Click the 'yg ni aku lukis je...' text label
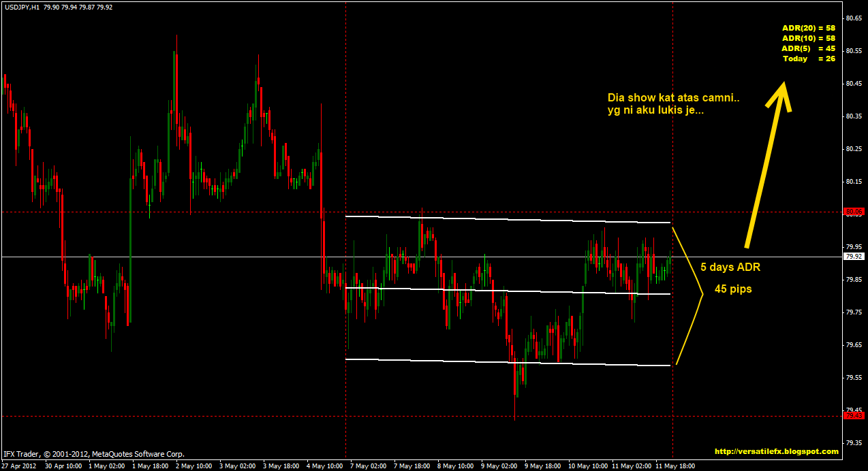 (655, 110)
